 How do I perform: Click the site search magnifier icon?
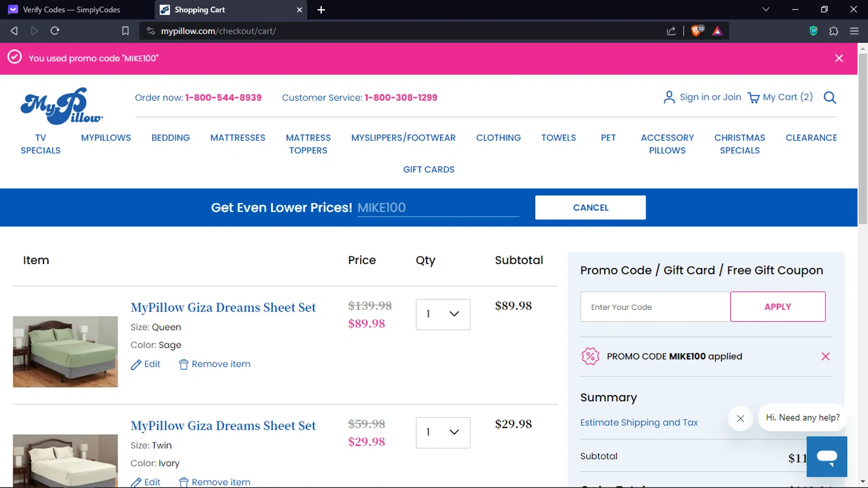[x=830, y=97]
